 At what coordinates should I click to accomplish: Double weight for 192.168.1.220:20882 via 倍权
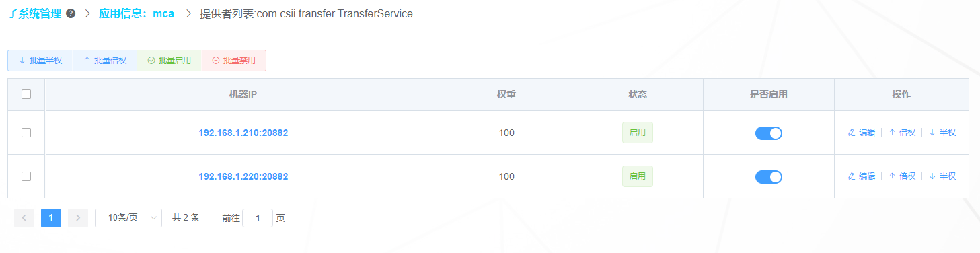pos(902,176)
